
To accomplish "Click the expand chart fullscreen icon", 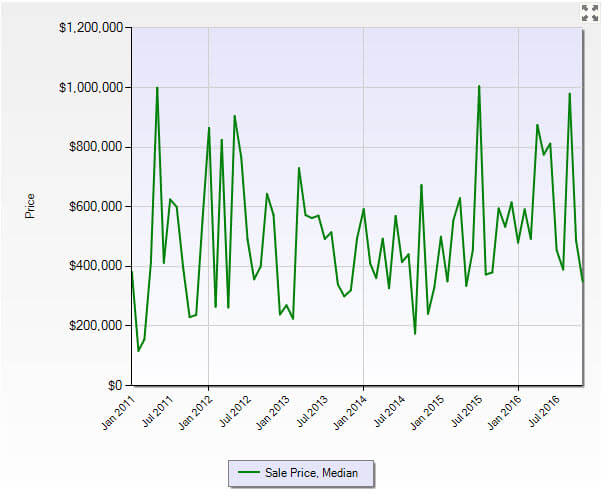I will (x=590, y=13).
